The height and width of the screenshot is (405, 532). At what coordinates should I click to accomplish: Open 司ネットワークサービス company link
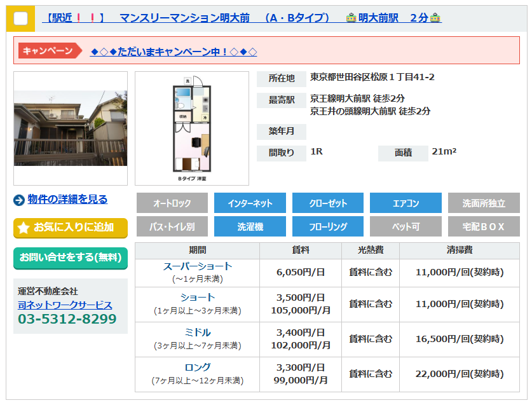click(x=65, y=305)
